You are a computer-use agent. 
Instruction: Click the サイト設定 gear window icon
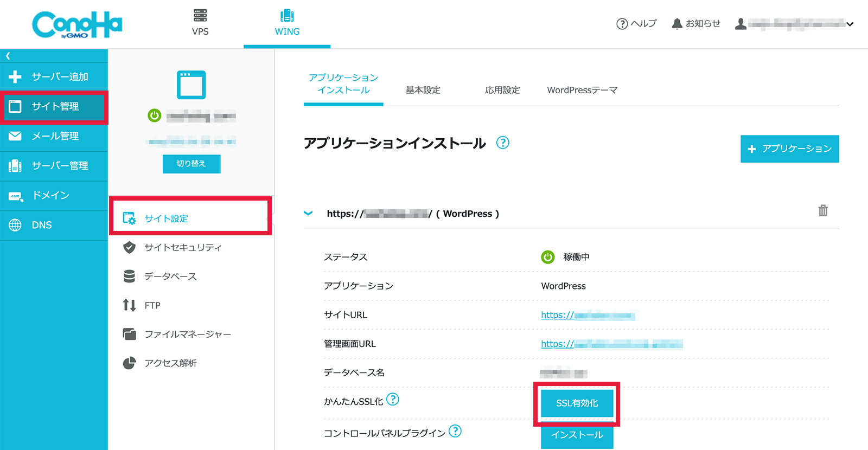[129, 218]
